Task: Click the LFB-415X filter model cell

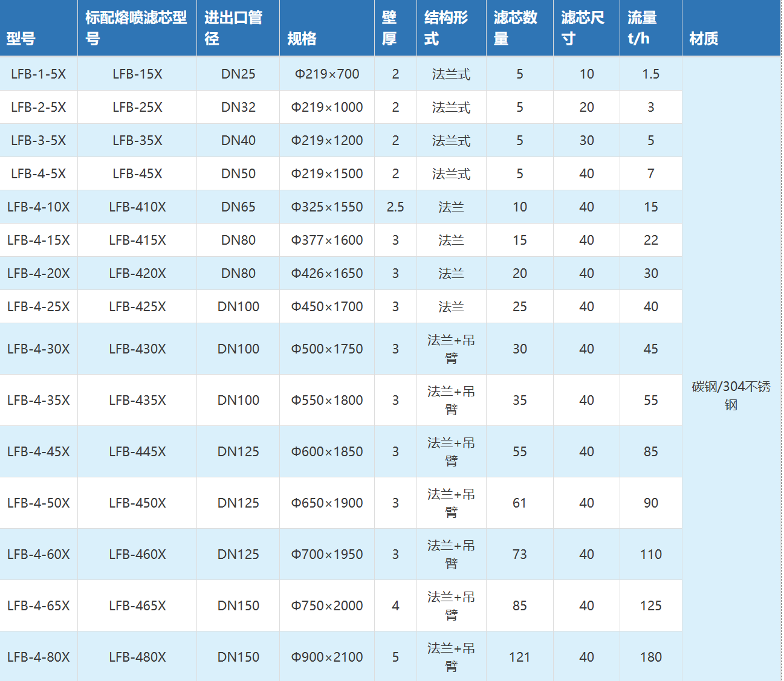Action: 137,240
